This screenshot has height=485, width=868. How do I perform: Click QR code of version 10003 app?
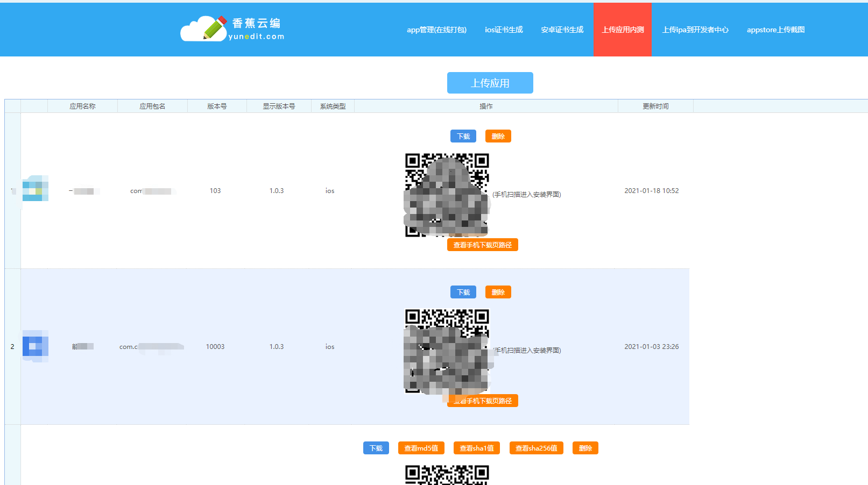point(447,351)
